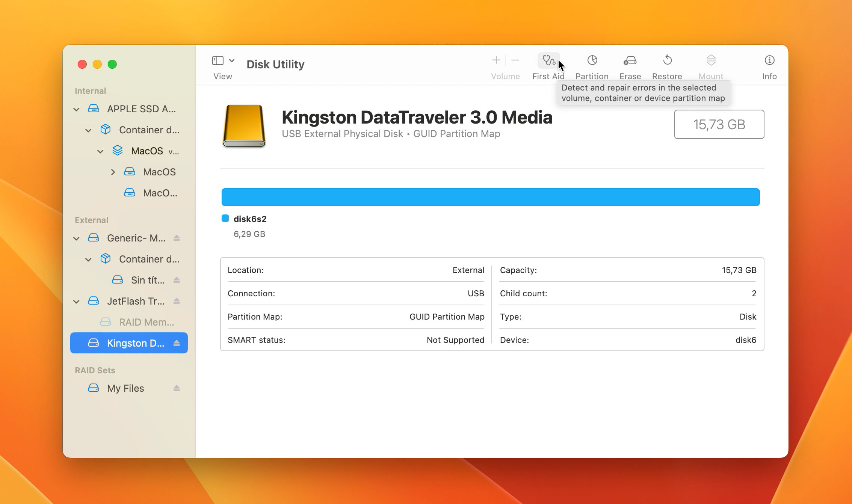
Task: Collapse the APPLE SSD disk tree
Action: tap(76, 109)
